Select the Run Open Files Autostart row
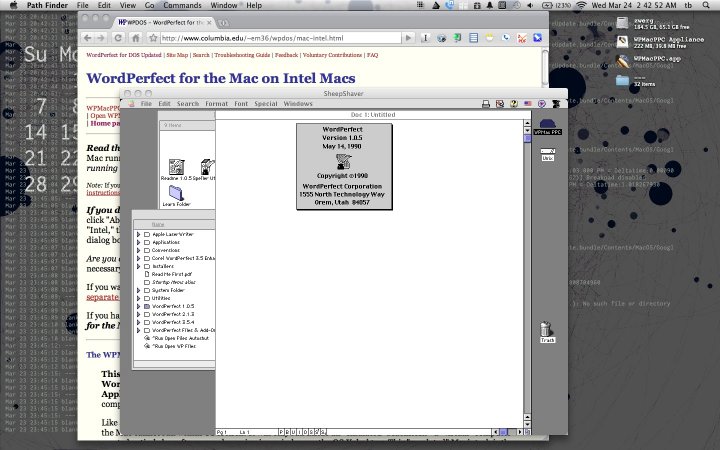Viewport: 720px width, 450px height. click(176, 338)
